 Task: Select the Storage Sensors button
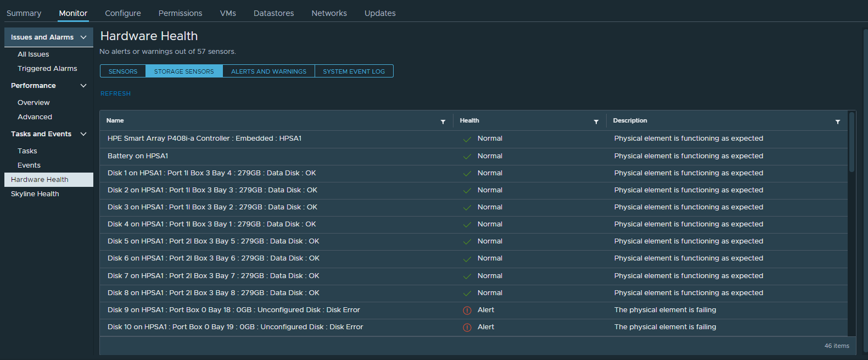(x=184, y=71)
